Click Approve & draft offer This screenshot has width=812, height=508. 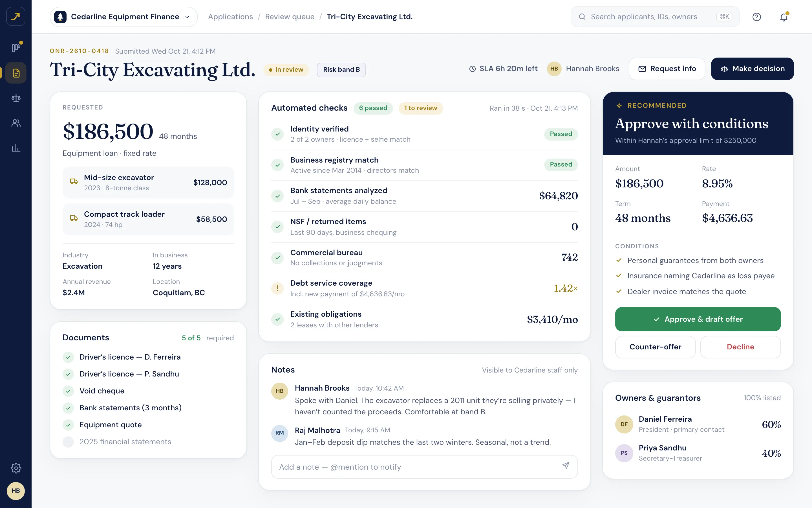pyautogui.click(x=698, y=319)
